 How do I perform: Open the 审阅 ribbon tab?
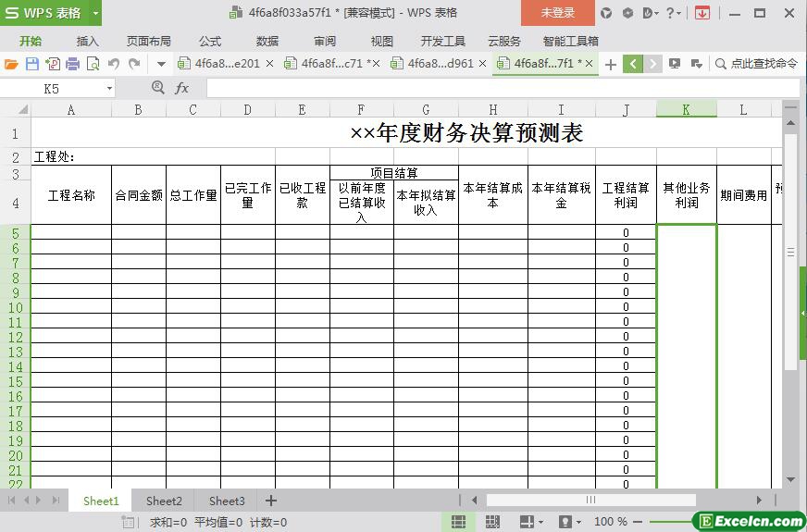coord(325,41)
